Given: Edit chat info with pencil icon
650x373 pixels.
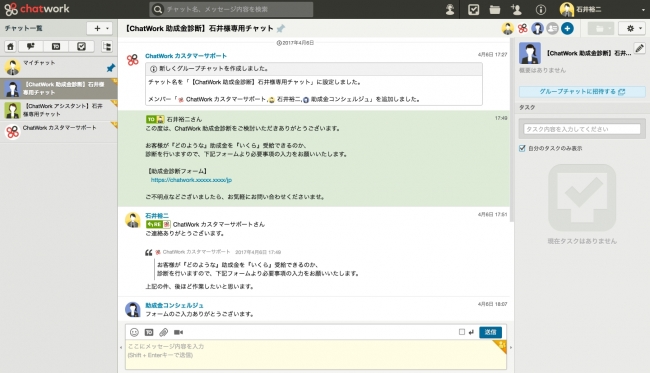Looking at the screenshot, I should 640,48.
